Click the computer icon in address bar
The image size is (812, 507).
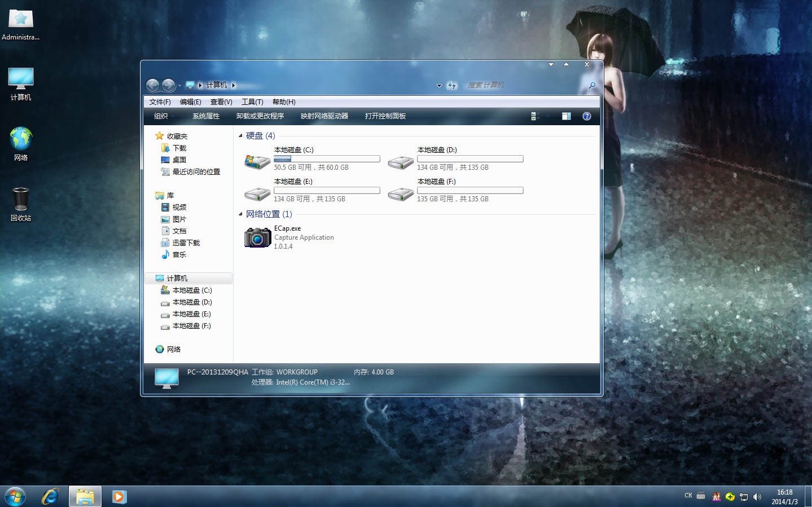[x=190, y=85]
